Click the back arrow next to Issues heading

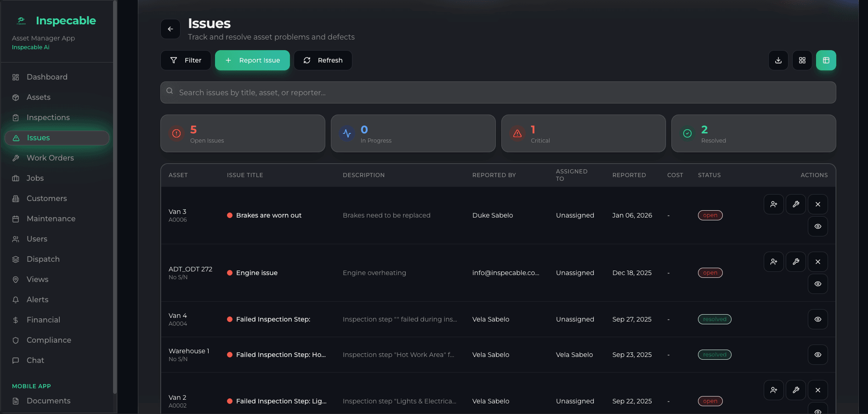(x=170, y=29)
